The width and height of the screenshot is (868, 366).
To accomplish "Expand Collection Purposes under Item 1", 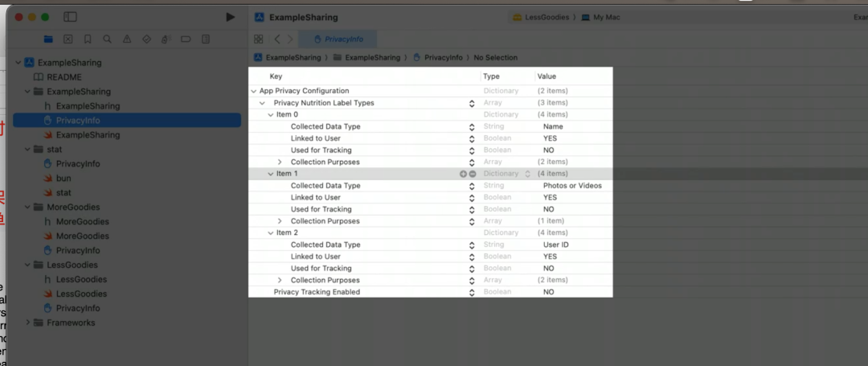I will click(280, 221).
